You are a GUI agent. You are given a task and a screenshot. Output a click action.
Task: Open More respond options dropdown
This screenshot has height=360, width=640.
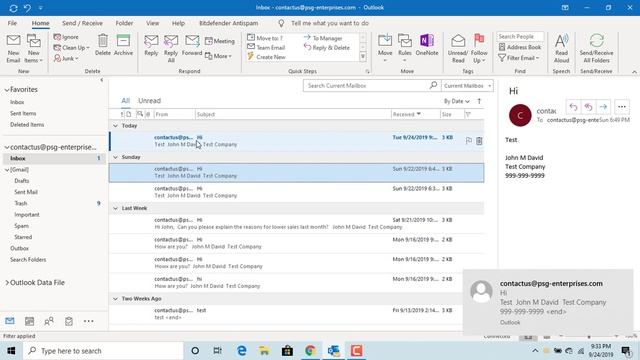(218, 56)
